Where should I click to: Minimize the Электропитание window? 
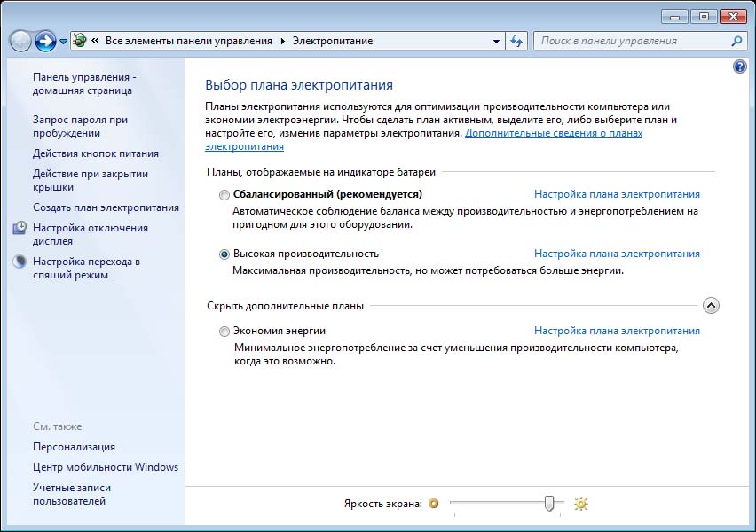(674, 17)
